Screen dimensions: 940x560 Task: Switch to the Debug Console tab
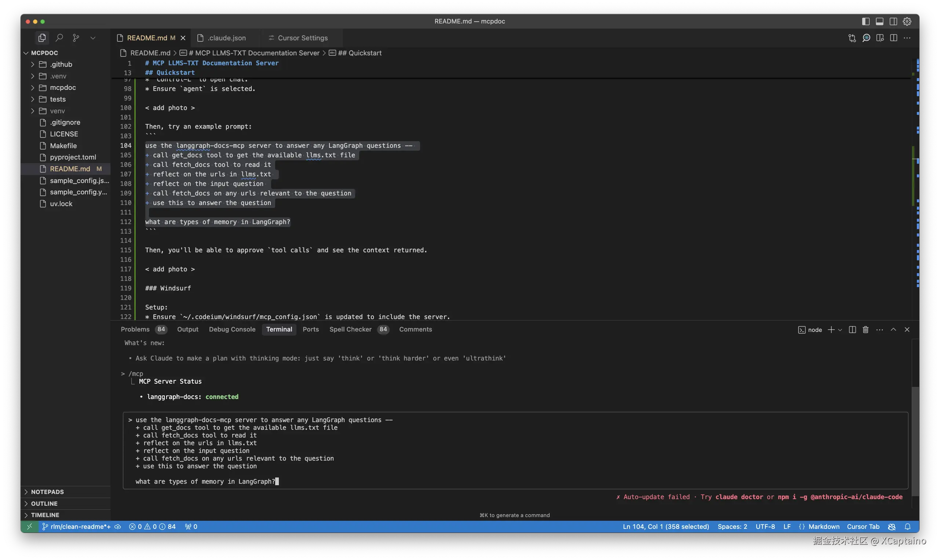(x=232, y=329)
